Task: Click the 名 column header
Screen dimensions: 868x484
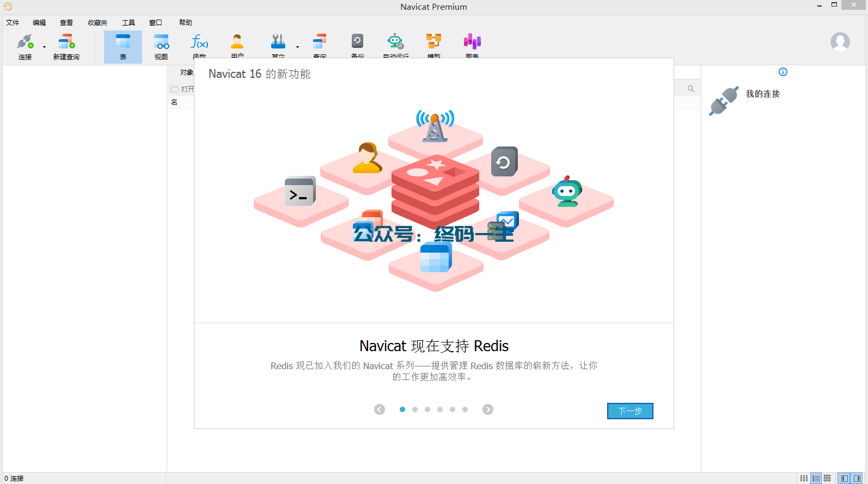Action: (174, 102)
